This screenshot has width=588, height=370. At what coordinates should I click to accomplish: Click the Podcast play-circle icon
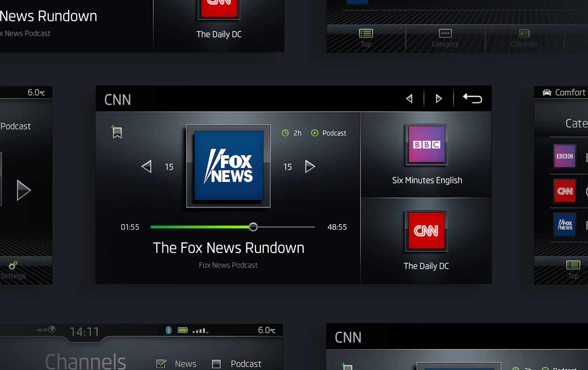(x=315, y=133)
